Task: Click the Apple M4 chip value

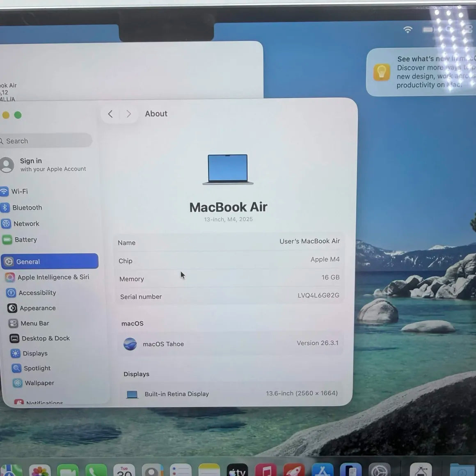Action: tap(325, 259)
